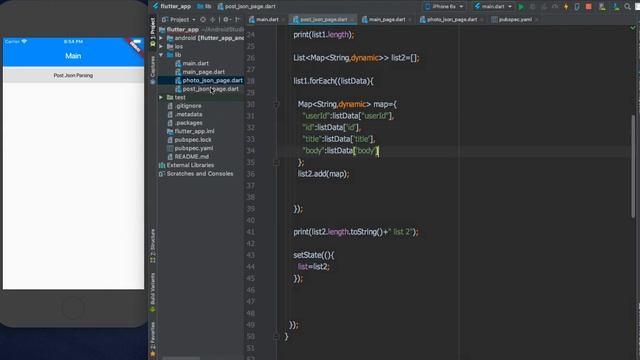Select pubspec.yaml in project tree
The height and width of the screenshot is (360, 640).
(x=193, y=148)
